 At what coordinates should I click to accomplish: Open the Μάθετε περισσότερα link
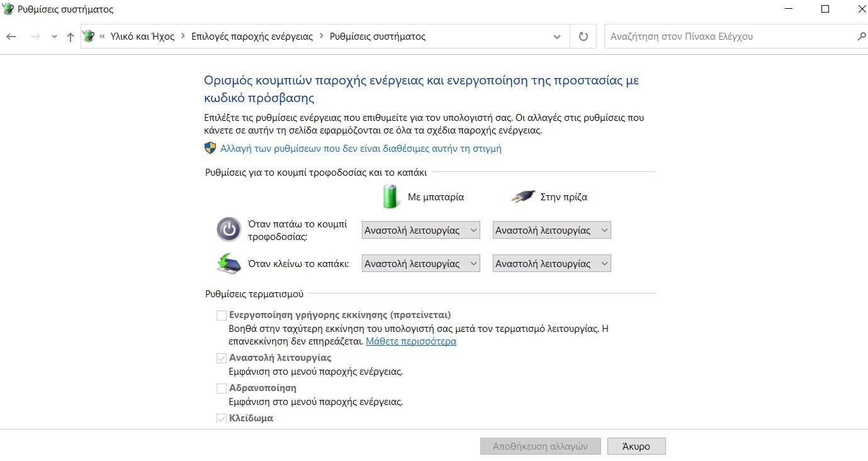(410, 341)
